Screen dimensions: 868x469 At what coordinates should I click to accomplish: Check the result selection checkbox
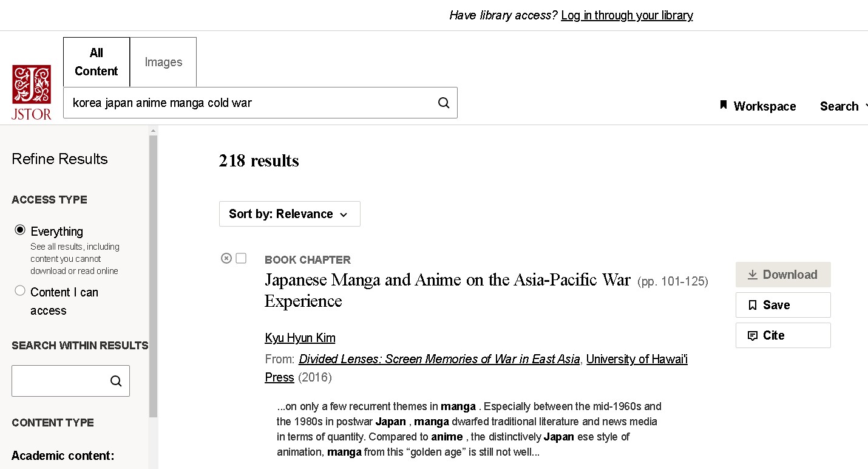pyautogui.click(x=241, y=258)
